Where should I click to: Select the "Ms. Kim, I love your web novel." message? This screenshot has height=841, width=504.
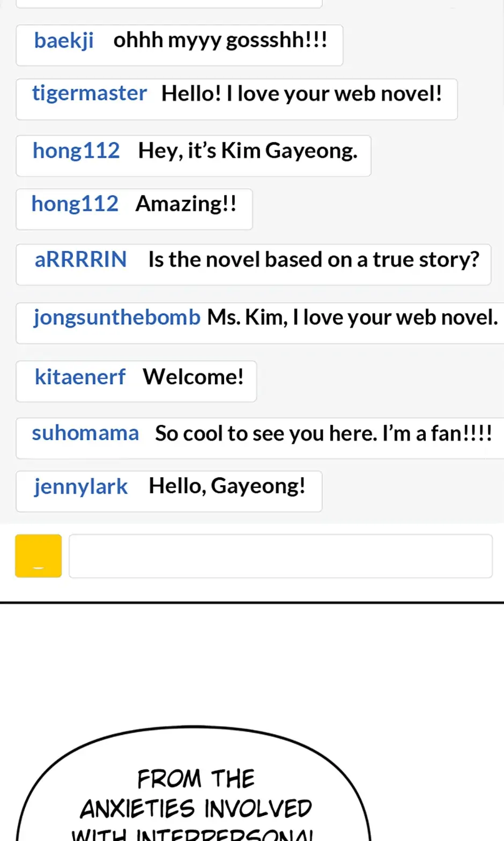coord(352,317)
